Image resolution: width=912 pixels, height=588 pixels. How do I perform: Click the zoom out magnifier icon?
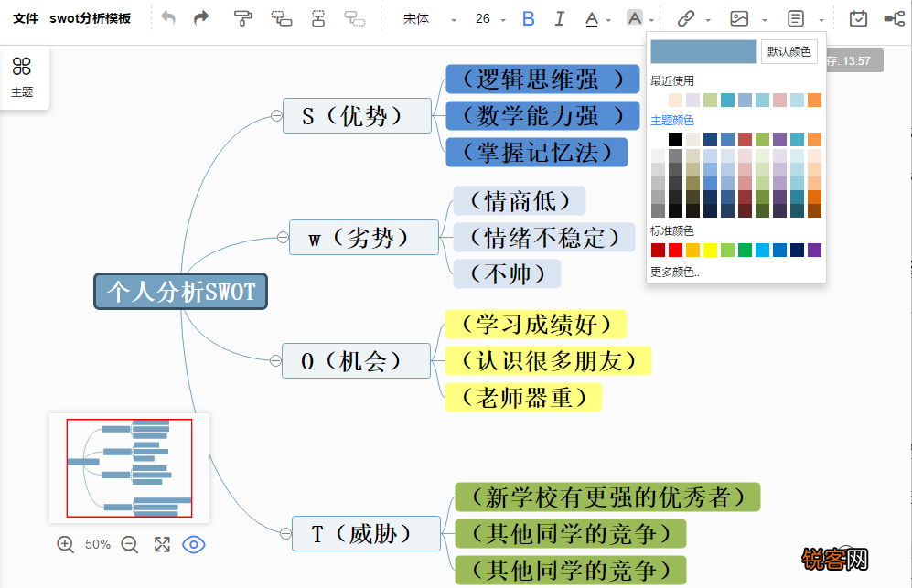click(130, 545)
